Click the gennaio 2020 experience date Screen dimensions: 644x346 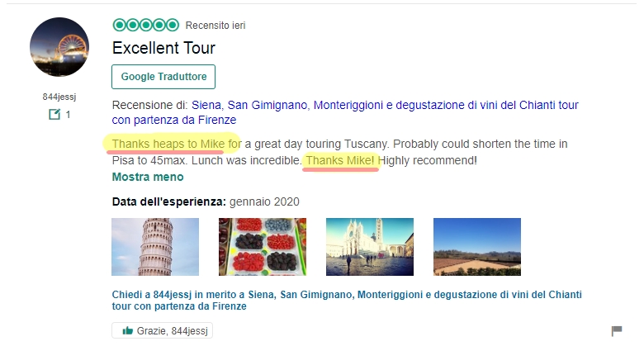coord(264,201)
